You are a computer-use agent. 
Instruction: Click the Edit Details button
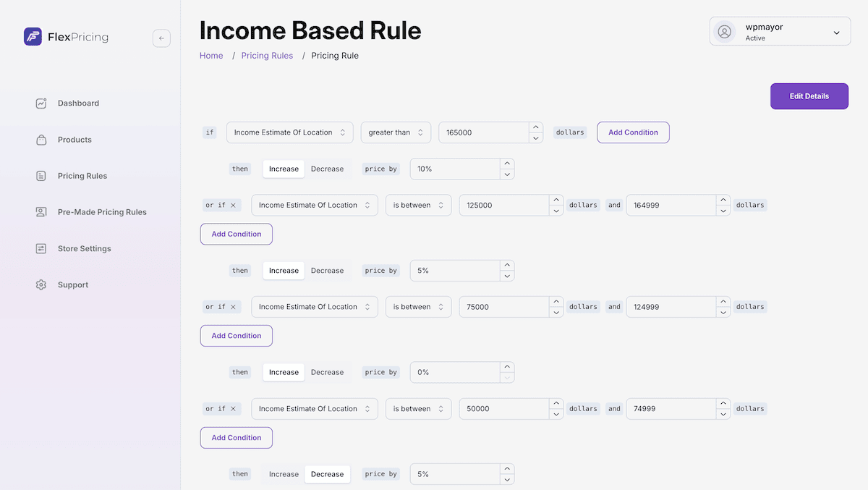[x=809, y=96]
